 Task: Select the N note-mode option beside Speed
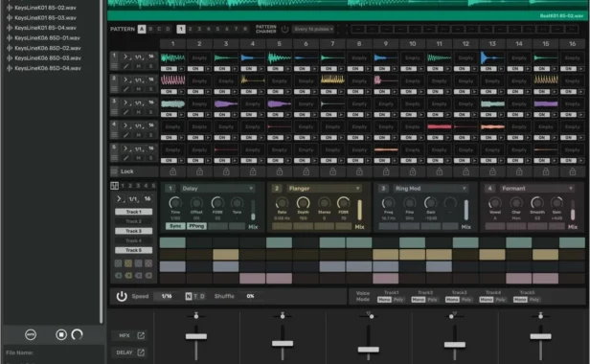(189, 296)
